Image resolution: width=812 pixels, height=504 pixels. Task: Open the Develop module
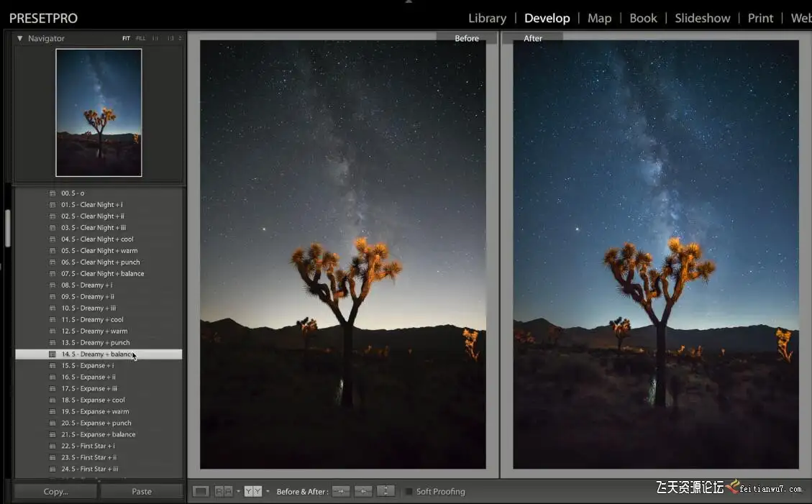547,18
